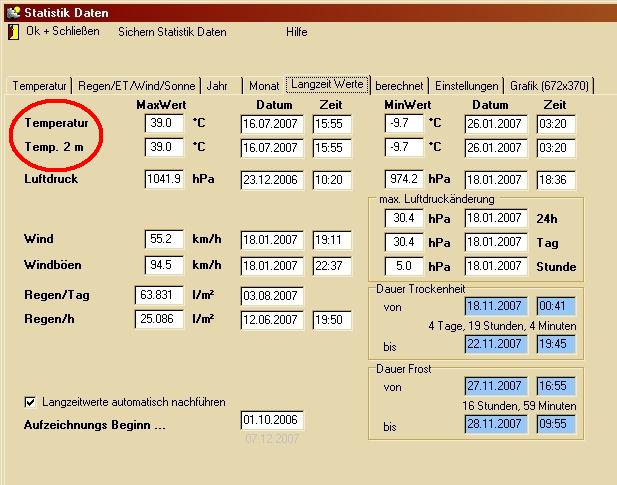Viewport: 617px width, 485px height.
Task: Click Ok + Schließen menu item
Action: (x=62, y=32)
